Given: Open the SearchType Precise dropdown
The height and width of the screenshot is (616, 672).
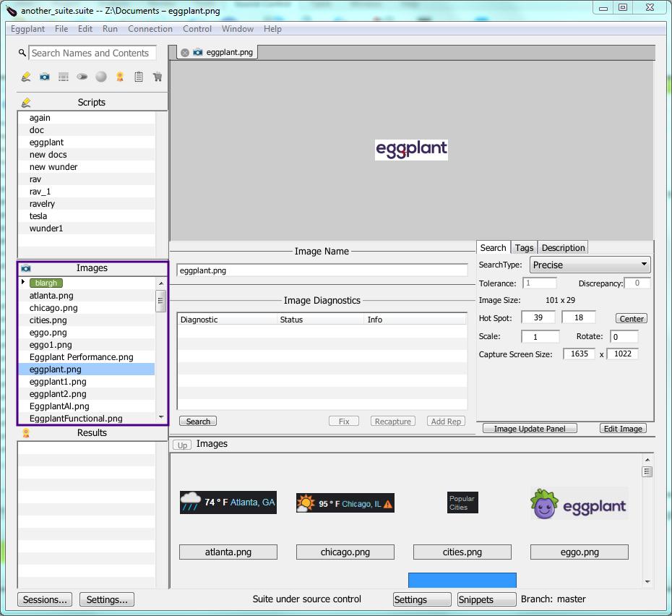Looking at the screenshot, I should coord(590,265).
